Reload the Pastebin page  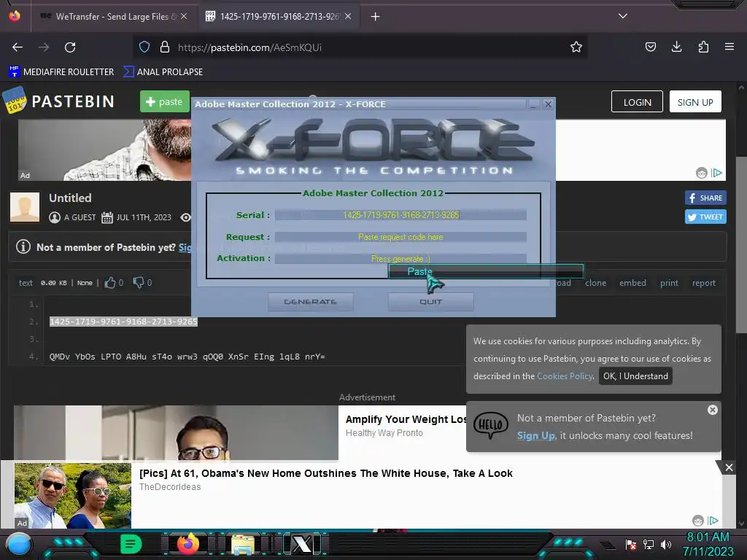pos(70,47)
